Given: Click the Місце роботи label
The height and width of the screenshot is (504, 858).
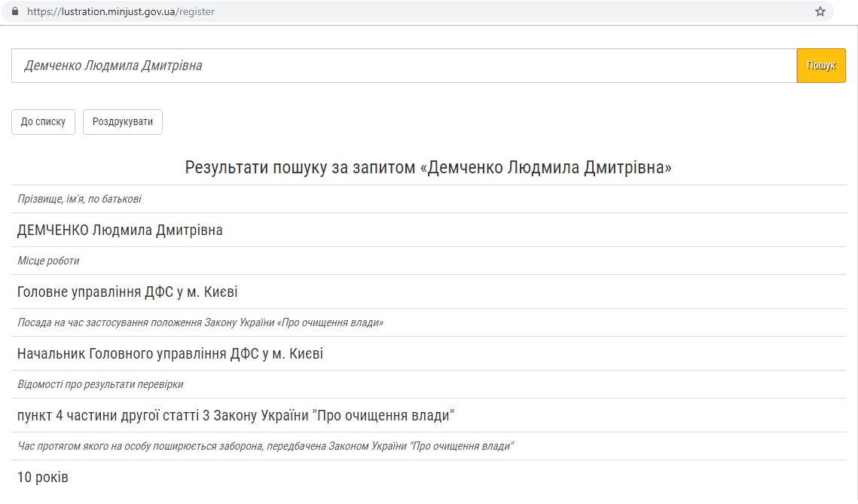Looking at the screenshot, I should (48, 261).
